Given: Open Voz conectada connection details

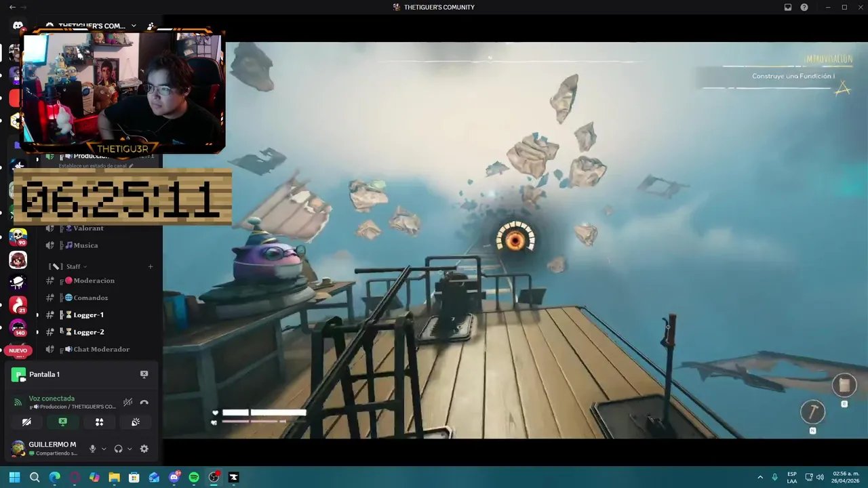Looking at the screenshot, I should click(52, 399).
